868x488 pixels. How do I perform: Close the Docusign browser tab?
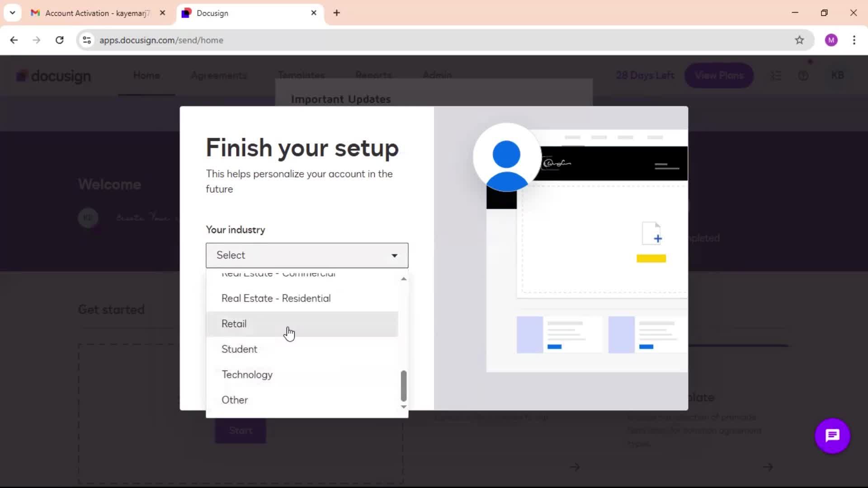(314, 13)
